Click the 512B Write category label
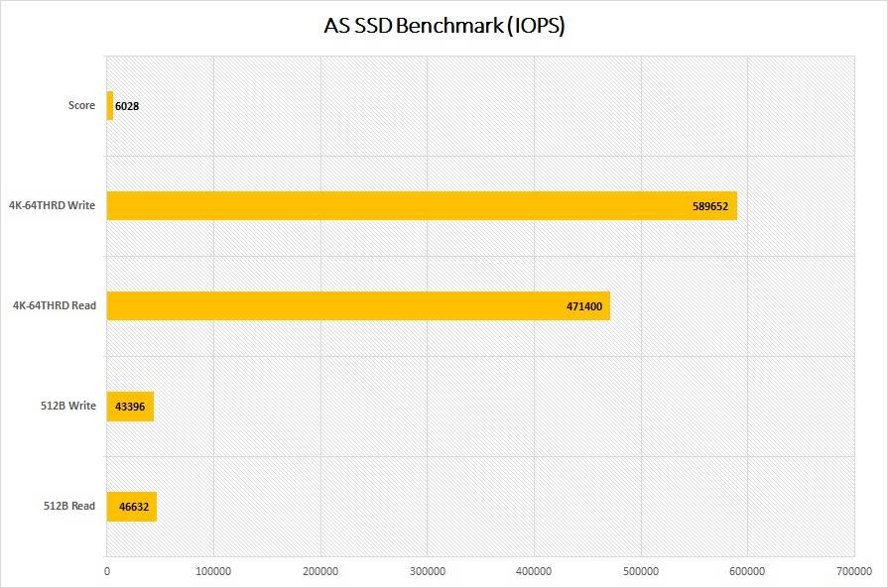The image size is (888, 588). (x=67, y=406)
